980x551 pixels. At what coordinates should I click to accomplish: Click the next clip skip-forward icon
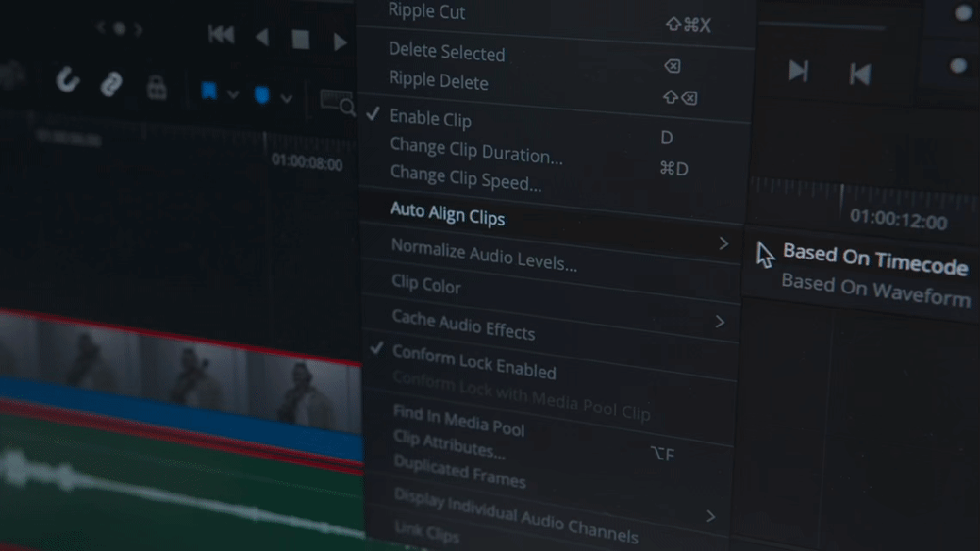tap(798, 71)
